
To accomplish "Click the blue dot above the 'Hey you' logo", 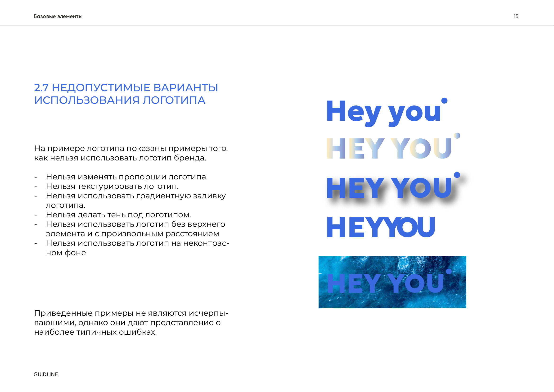I will pyautogui.click(x=444, y=101).
